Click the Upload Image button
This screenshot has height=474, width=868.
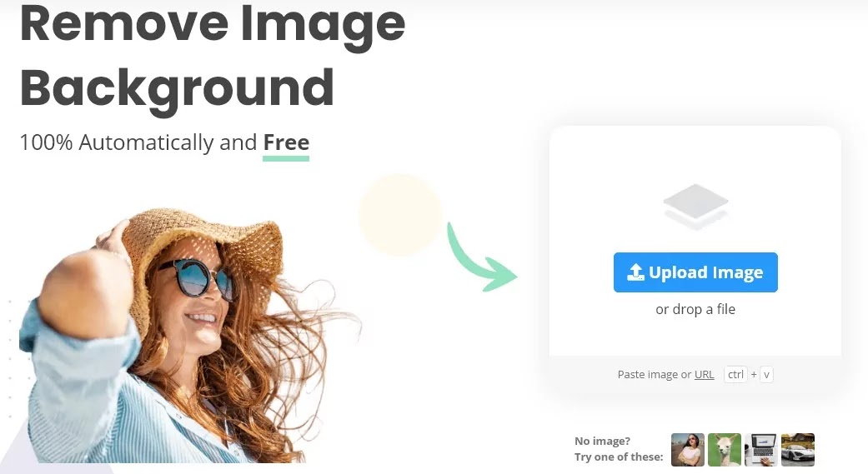click(x=695, y=272)
